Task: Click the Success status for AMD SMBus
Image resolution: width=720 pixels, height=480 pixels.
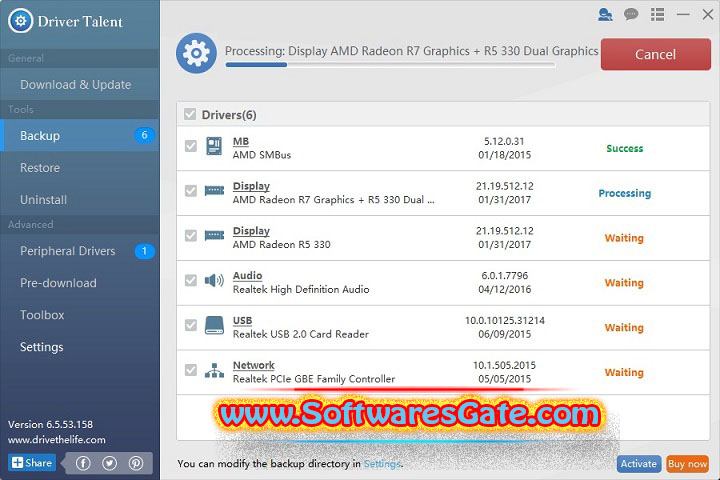Action: coord(624,148)
